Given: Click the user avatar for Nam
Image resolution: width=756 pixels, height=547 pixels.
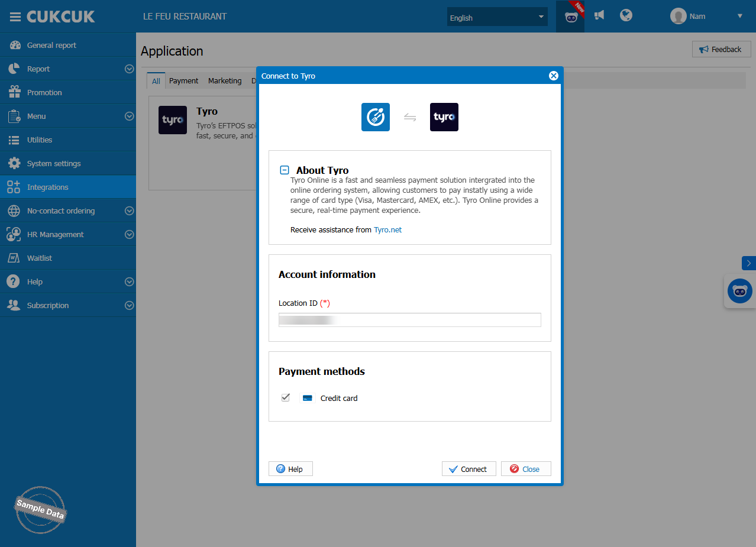Looking at the screenshot, I should pyautogui.click(x=678, y=17).
